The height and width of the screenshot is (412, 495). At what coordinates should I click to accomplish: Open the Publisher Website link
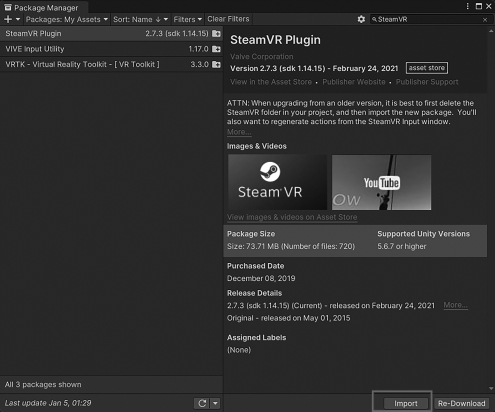pyautogui.click(x=354, y=82)
